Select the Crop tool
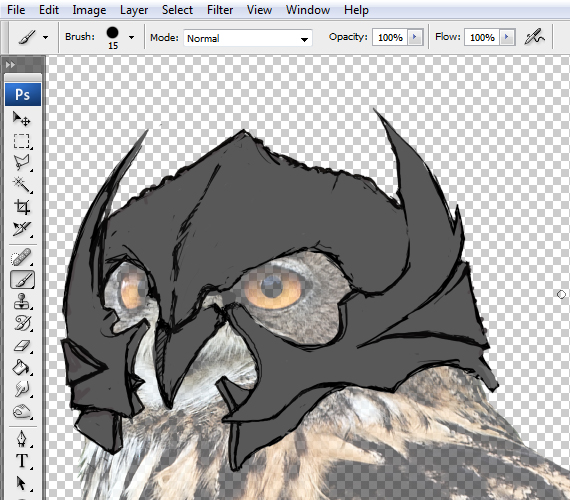Screen dimensions: 570x500 pyautogui.click(x=22, y=207)
